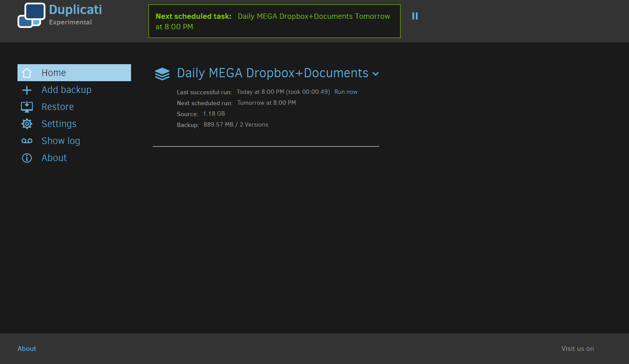Click the stacked layers backup icon

pos(162,74)
